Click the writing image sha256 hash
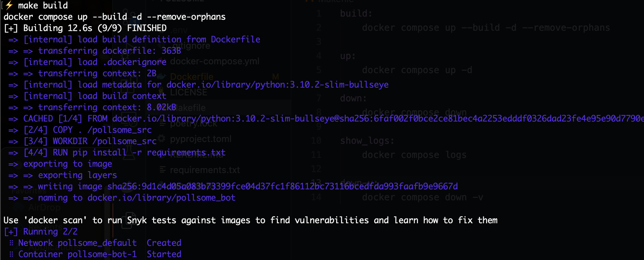644x260 pixels. click(282, 186)
